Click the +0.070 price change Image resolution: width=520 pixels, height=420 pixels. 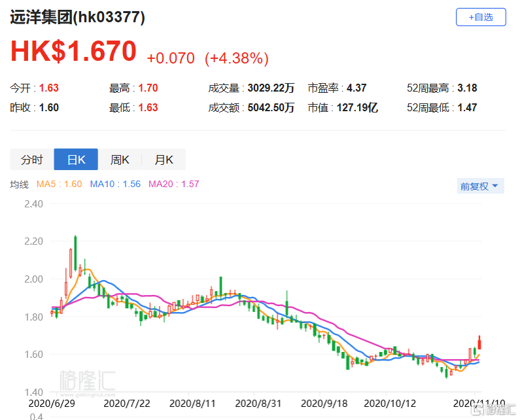coord(171,58)
